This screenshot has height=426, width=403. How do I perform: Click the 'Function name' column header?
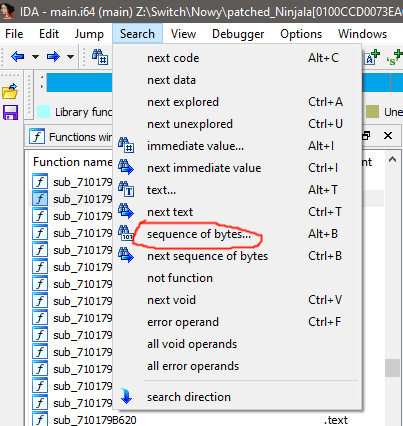tap(72, 162)
